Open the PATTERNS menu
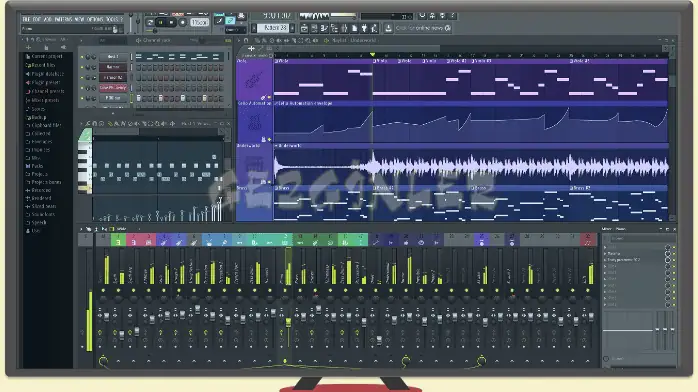Viewport: 698px width, 392px height. point(64,19)
